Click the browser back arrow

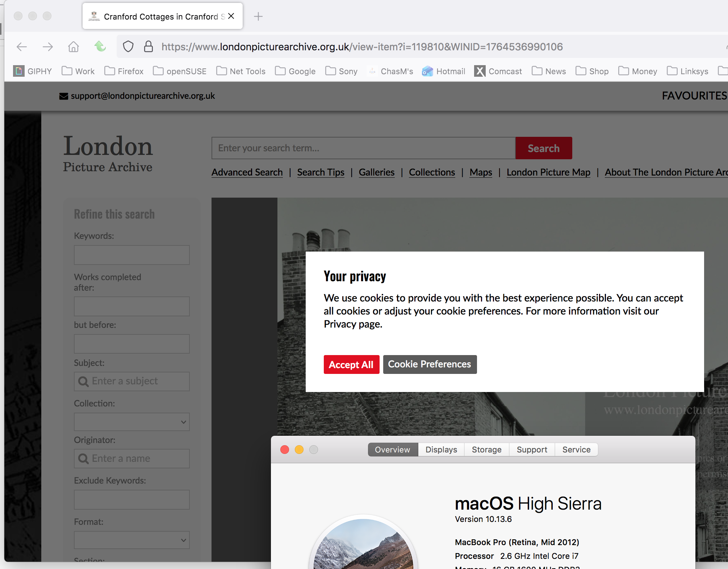tap(22, 47)
